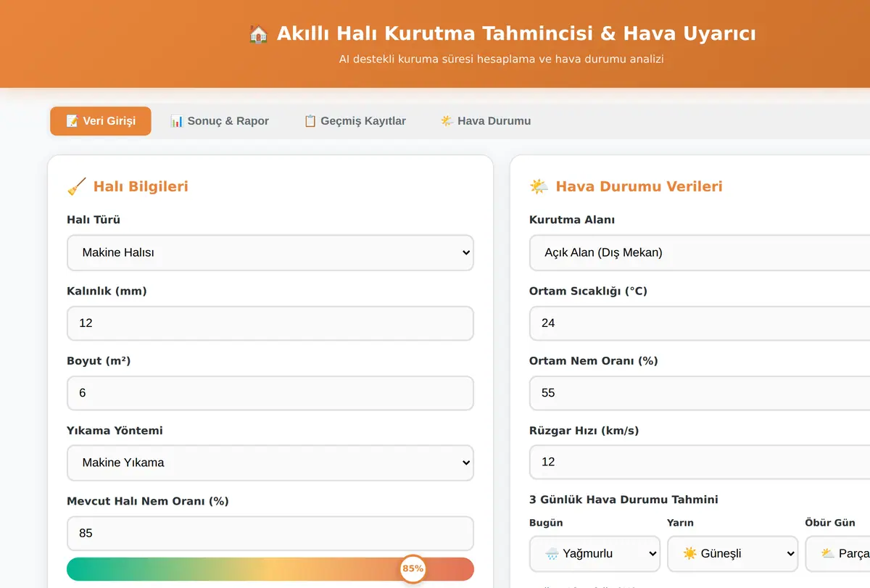This screenshot has height=588, width=870.
Task: Open the Öbür Gün forecast dropdown
Action: click(838, 554)
